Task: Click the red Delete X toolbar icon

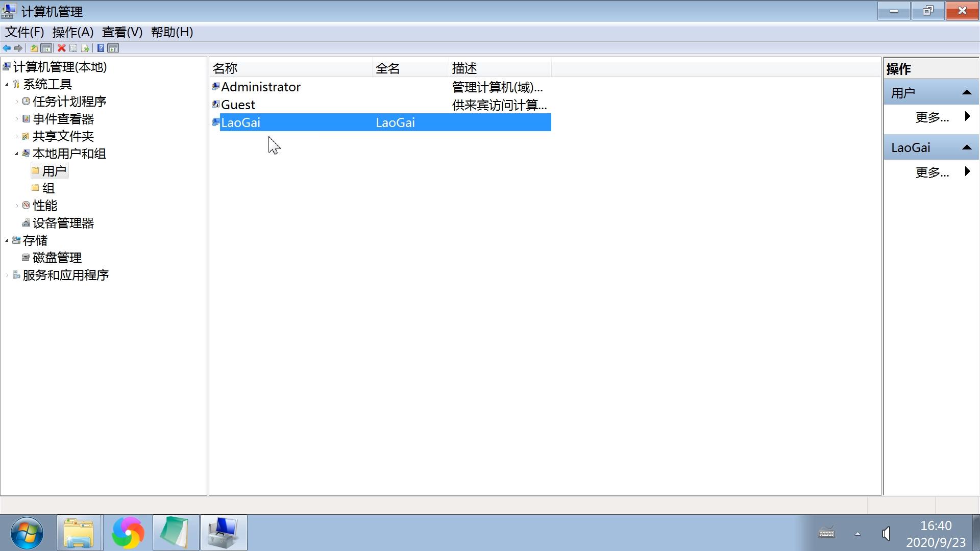Action: [61, 48]
